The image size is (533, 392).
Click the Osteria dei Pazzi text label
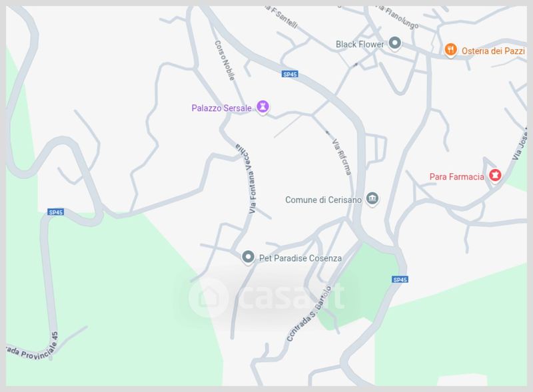click(x=493, y=51)
